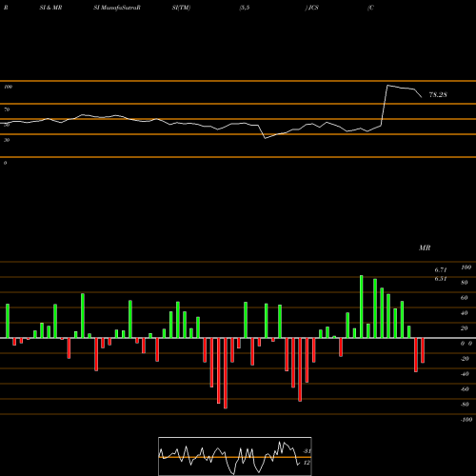This screenshot has height=476, width=476.
Task: Click the RSI value label 78.28
Action: [438, 94]
